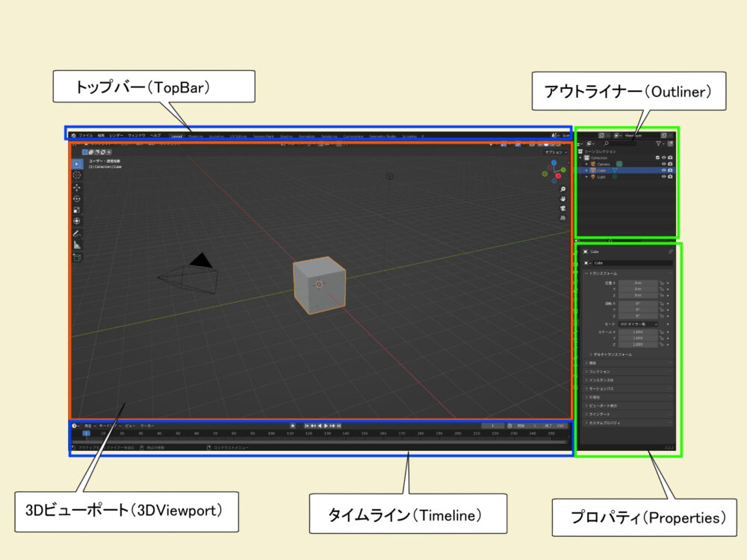Click the pin icon in Properties header

coord(670,252)
